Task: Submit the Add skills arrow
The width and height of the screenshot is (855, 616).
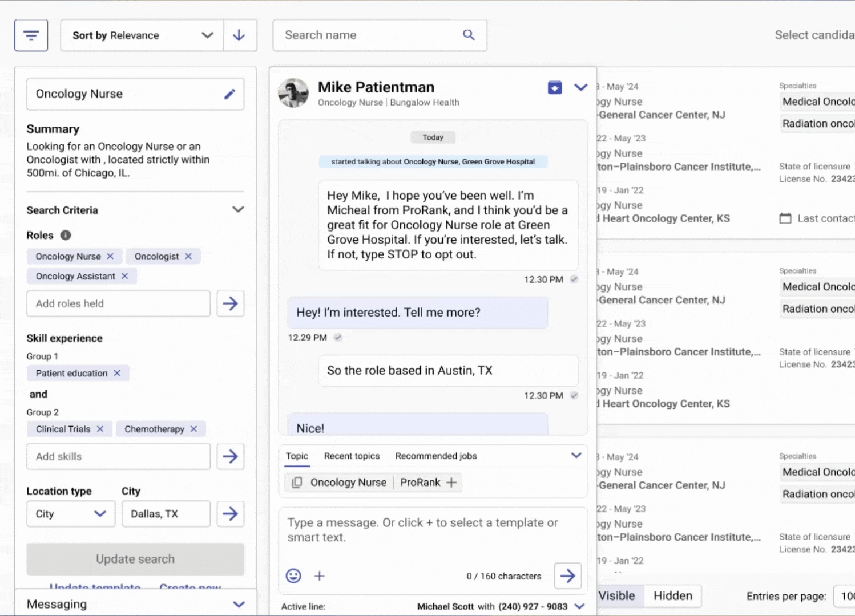Action: [231, 456]
